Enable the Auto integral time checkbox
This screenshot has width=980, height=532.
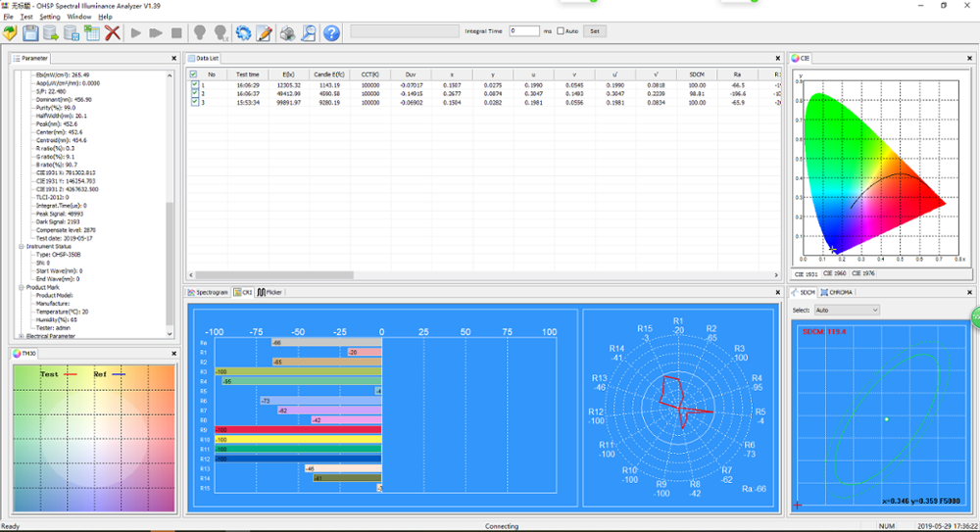click(x=560, y=31)
